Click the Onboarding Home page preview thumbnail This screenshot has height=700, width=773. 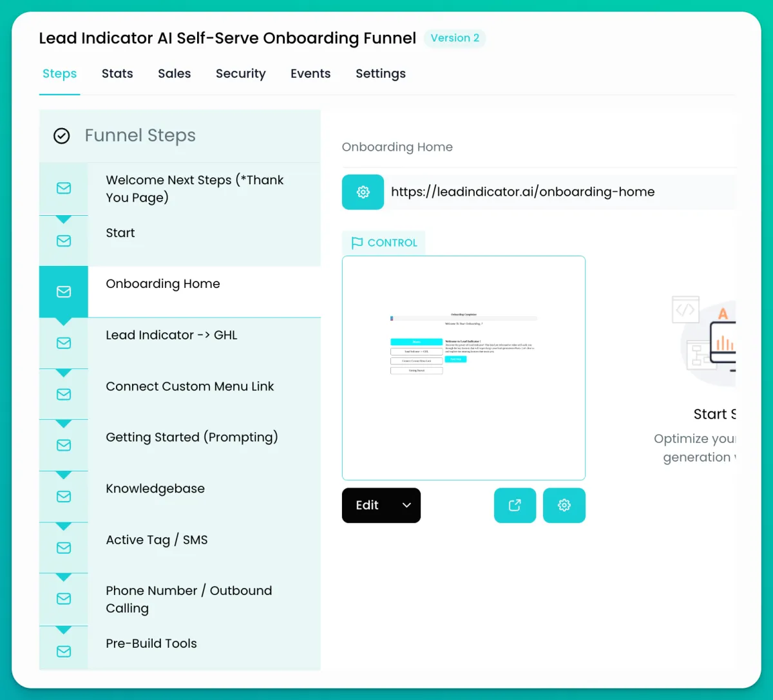pyautogui.click(x=464, y=368)
